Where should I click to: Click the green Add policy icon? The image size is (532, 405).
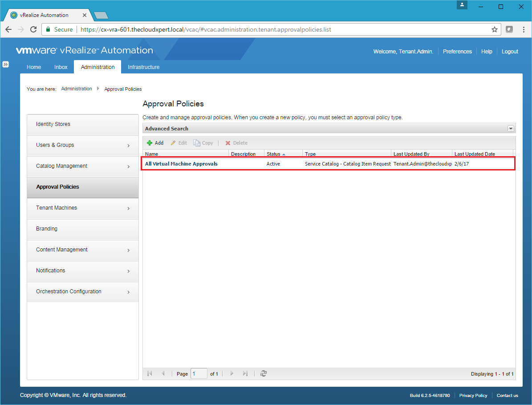tap(150, 143)
